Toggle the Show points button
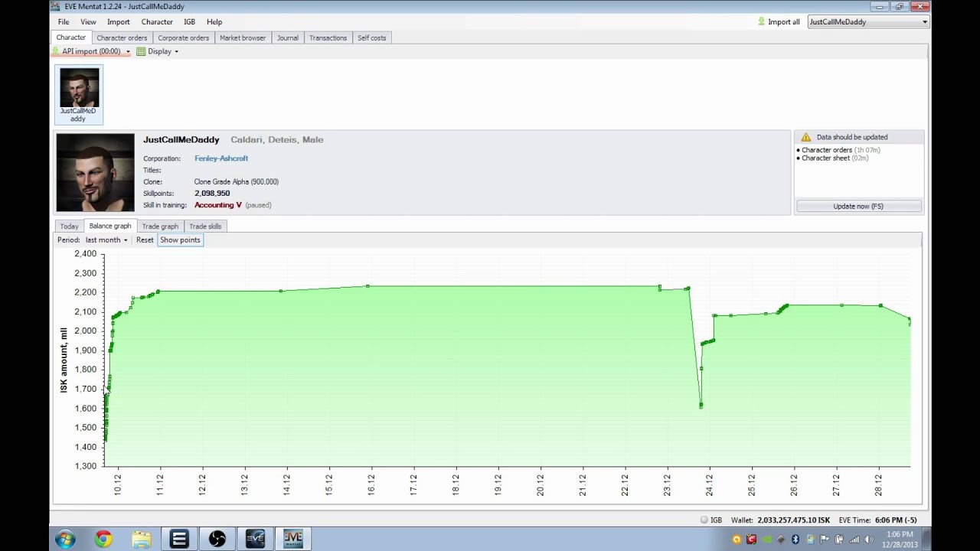This screenshot has height=551, width=980. (180, 240)
